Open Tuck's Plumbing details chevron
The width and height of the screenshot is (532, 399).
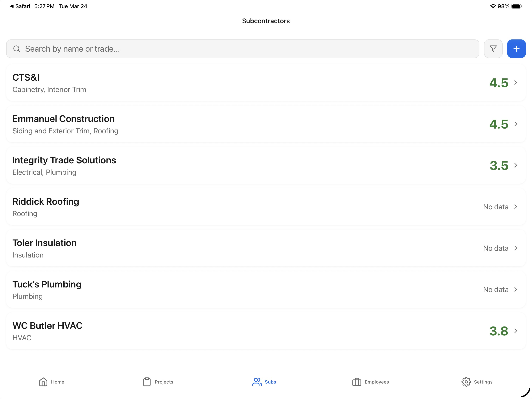point(516,289)
